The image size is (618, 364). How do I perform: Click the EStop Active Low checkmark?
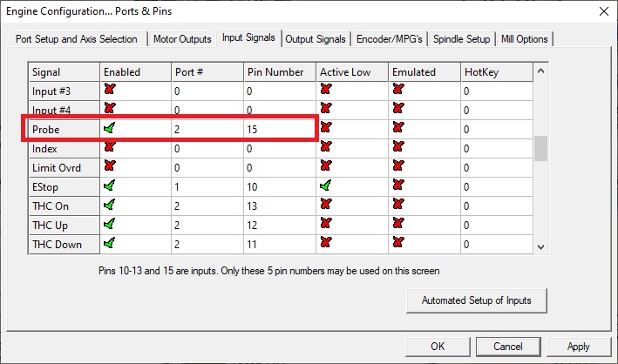point(325,186)
